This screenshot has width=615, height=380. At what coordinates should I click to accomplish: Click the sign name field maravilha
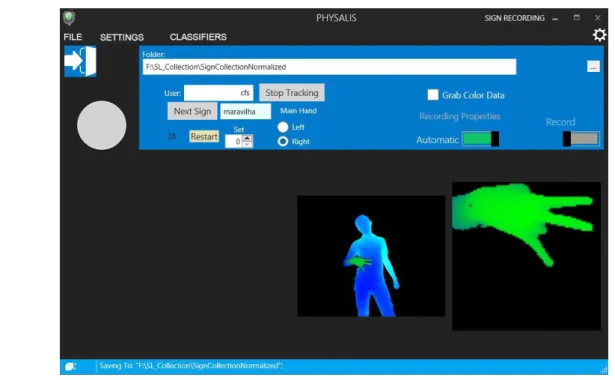click(245, 111)
